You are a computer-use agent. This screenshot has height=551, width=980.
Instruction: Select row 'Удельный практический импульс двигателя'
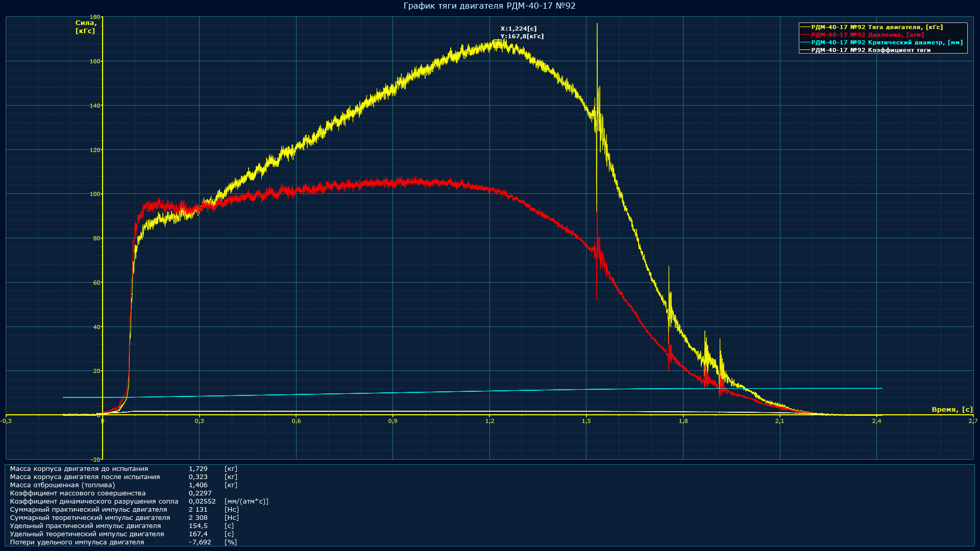tap(122, 526)
